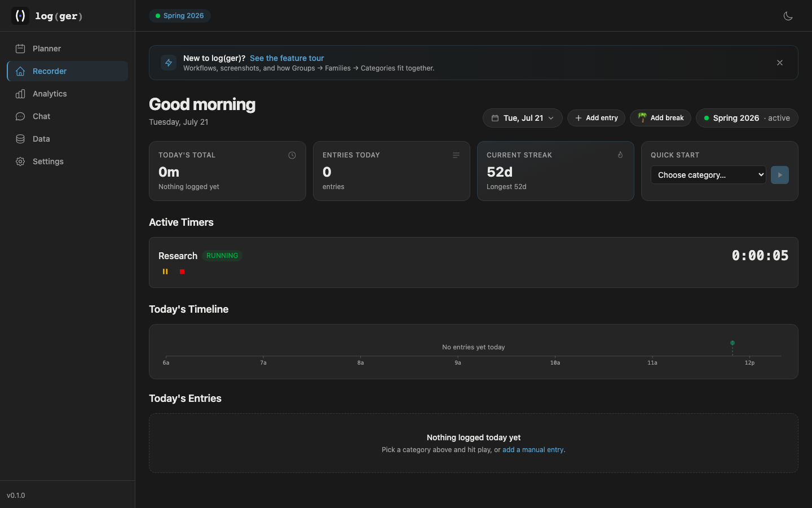Click the v0.1.0 version label
This screenshot has width=812, height=508.
pyautogui.click(x=16, y=496)
